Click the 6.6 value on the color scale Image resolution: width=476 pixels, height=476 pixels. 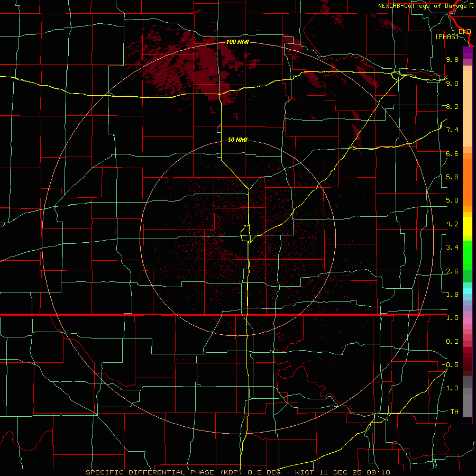pos(452,153)
